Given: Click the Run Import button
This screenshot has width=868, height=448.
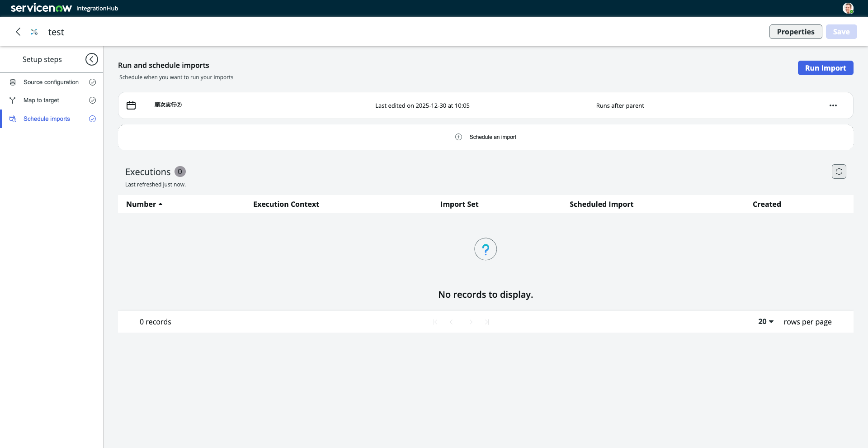Looking at the screenshot, I should 826,68.
